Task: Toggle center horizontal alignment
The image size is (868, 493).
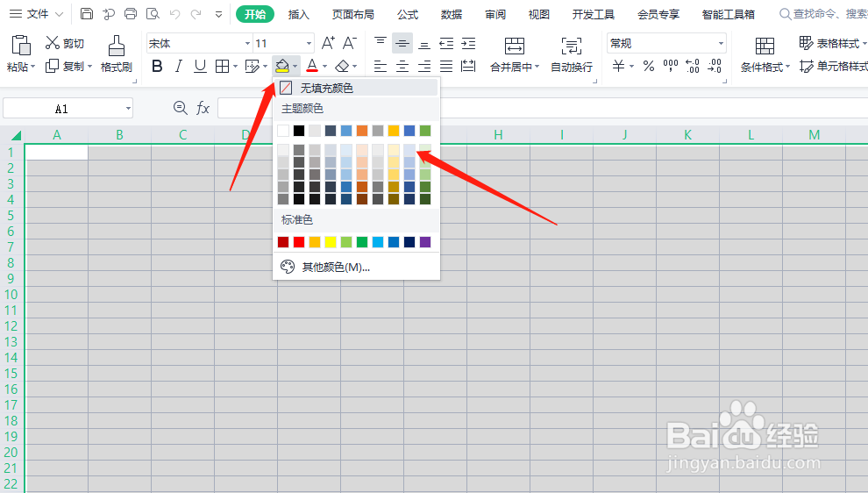Action: pyautogui.click(x=402, y=67)
